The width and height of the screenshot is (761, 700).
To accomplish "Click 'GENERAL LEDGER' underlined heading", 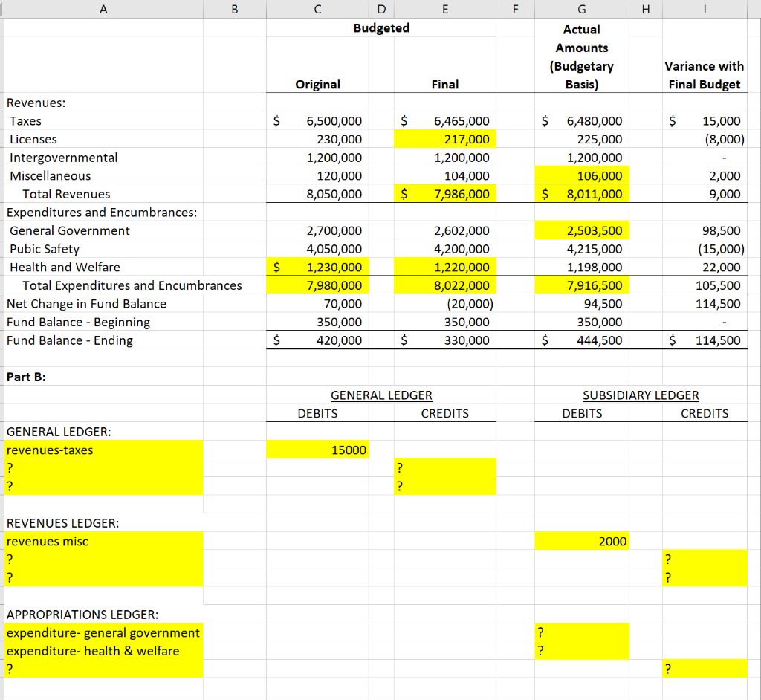I will [x=381, y=395].
